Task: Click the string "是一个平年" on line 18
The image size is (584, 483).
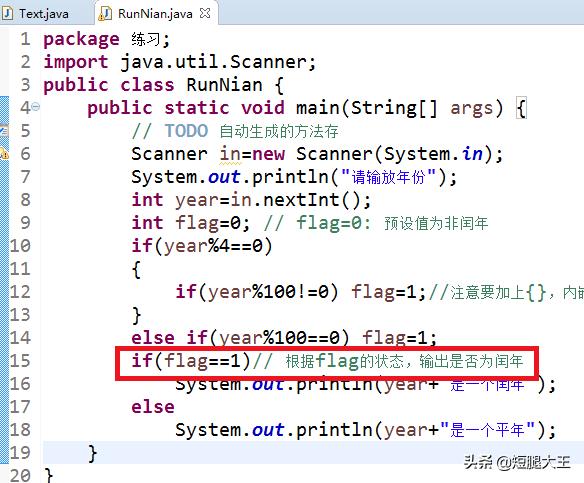Action: [487, 430]
